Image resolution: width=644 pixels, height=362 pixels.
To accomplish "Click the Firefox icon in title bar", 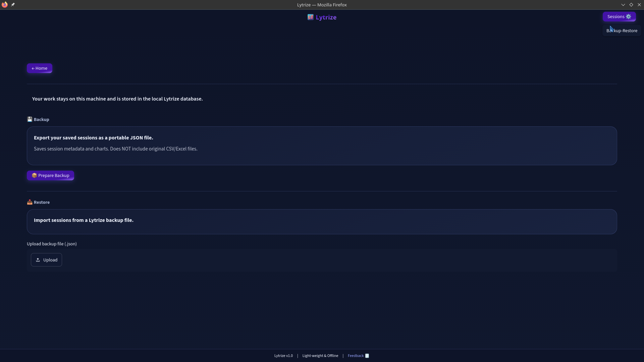I will pyautogui.click(x=4, y=5).
